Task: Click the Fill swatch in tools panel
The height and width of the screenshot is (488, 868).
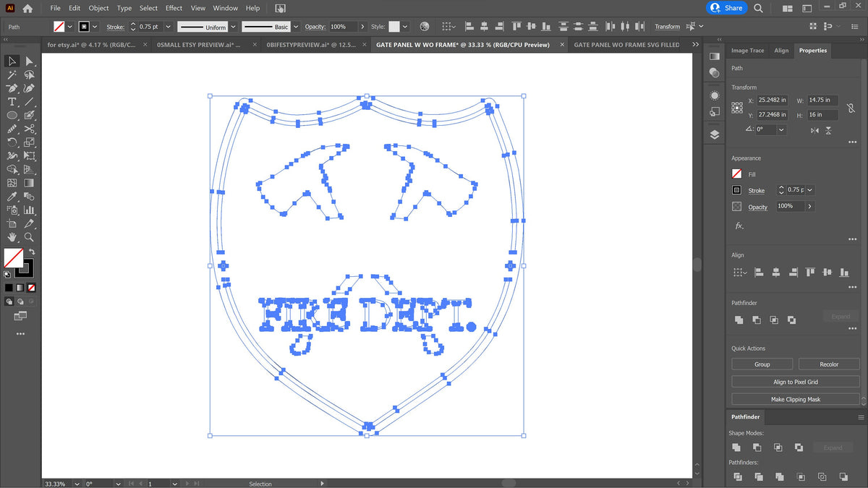Action: 13,257
